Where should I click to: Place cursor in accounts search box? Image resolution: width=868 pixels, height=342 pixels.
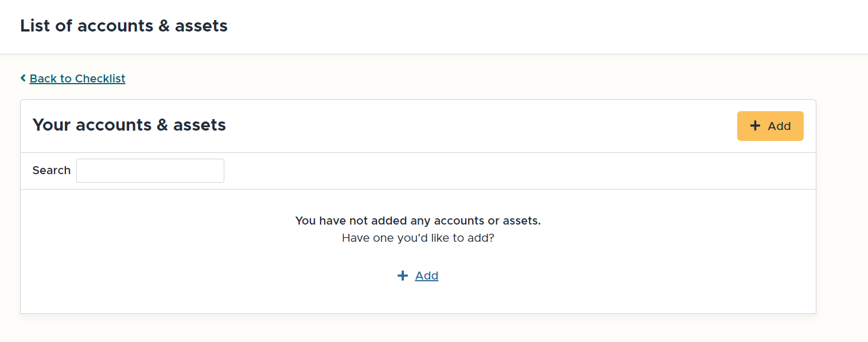click(x=150, y=171)
